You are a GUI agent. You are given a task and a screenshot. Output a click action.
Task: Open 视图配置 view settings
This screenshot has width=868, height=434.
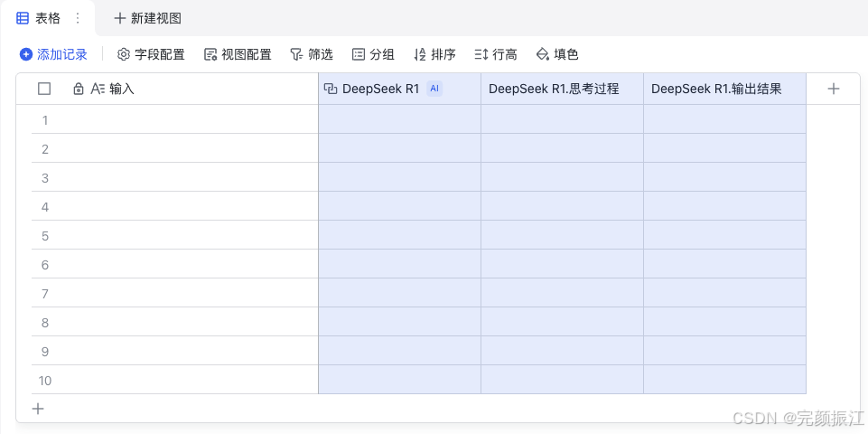point(238,54)
